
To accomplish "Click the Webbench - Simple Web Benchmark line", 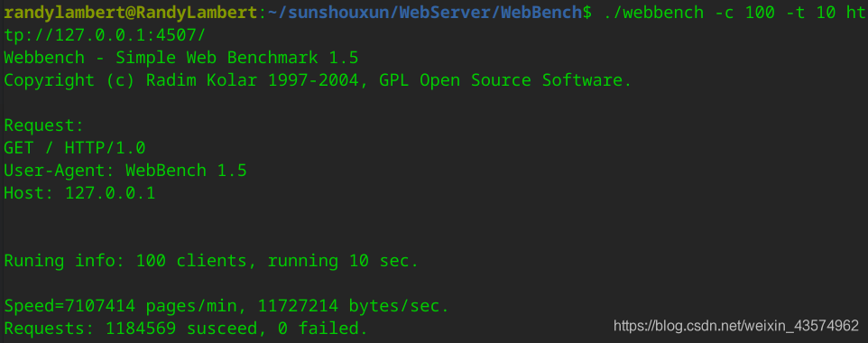I will (x=181, y=58).
